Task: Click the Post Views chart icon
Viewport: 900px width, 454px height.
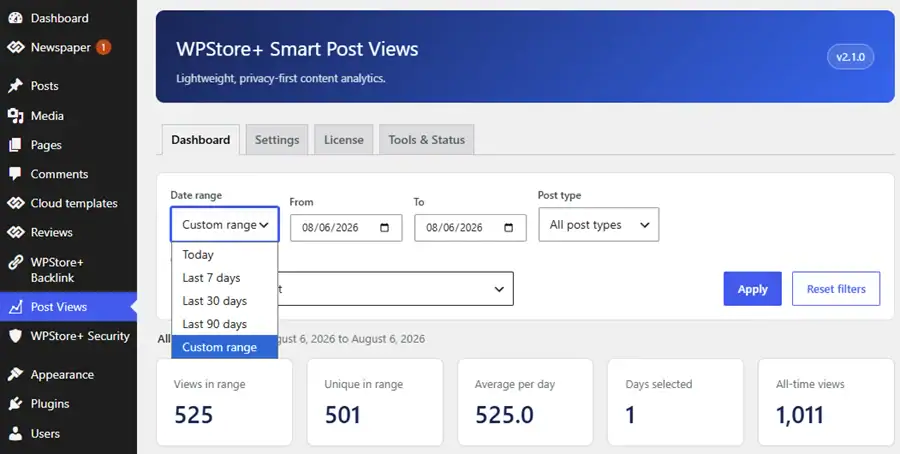Action: click(x=15, y=307)
